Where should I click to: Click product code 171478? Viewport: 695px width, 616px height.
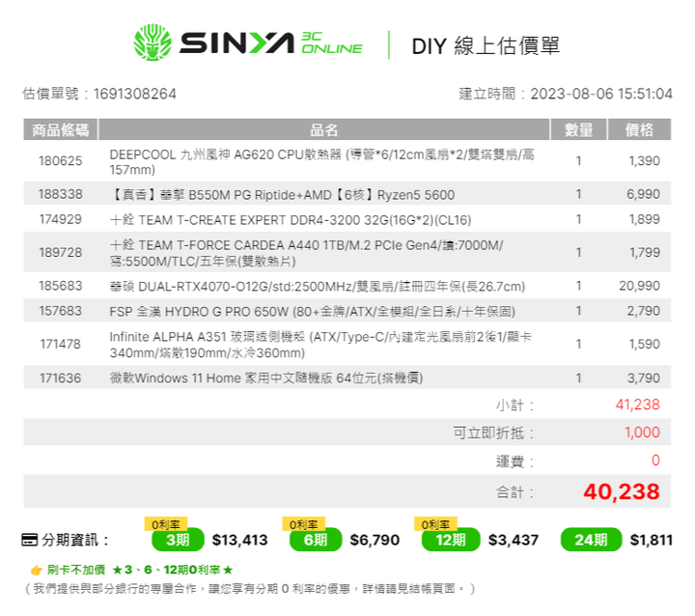point(60,344)
